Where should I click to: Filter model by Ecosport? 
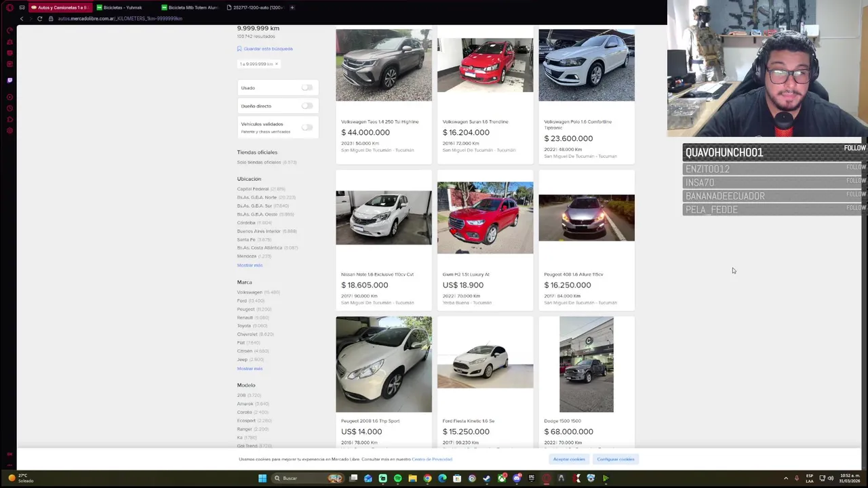[246, 421]
